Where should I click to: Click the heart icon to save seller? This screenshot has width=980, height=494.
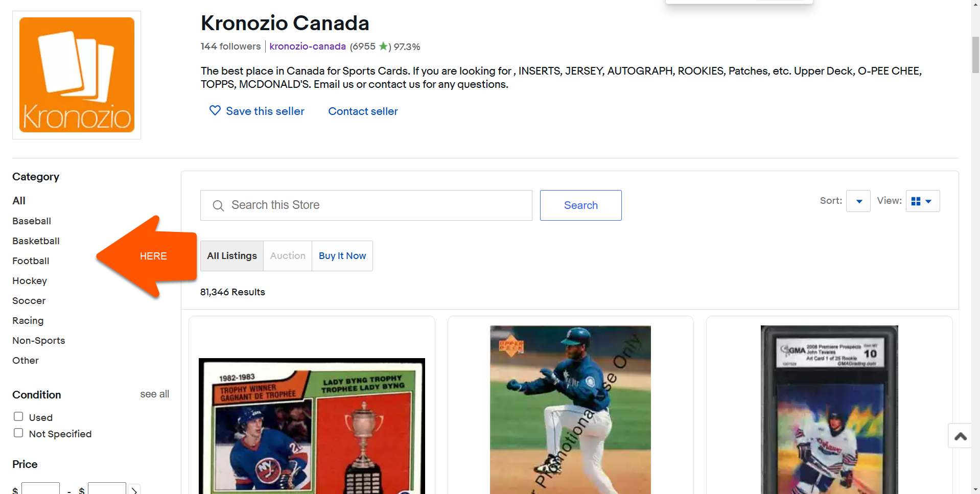pyautogui.click(x=215, y=111)
